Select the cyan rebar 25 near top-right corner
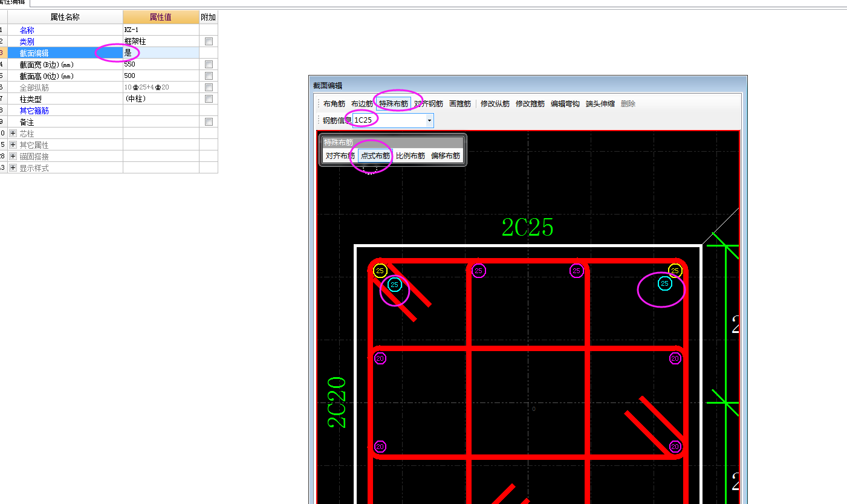847x504 pixels. click(665, 283)
